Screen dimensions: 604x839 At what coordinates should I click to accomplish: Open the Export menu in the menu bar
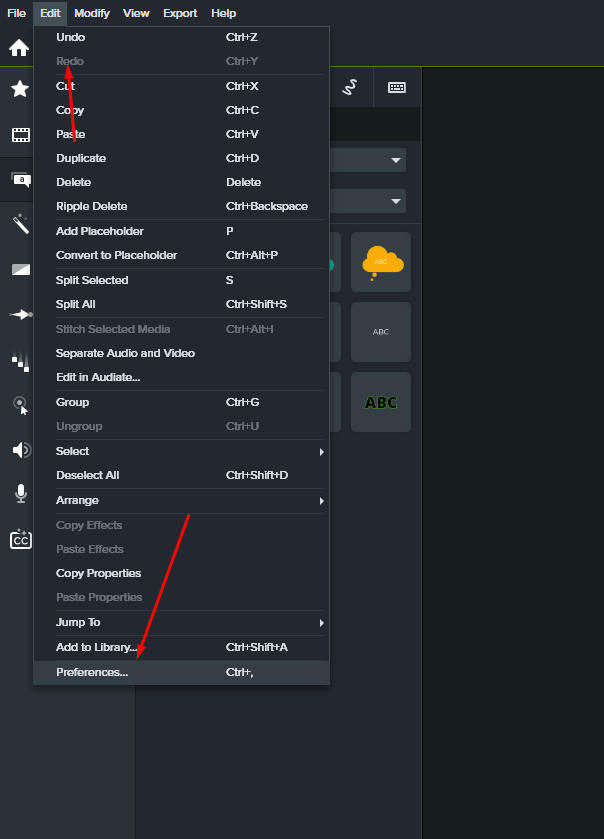(180, 13)
